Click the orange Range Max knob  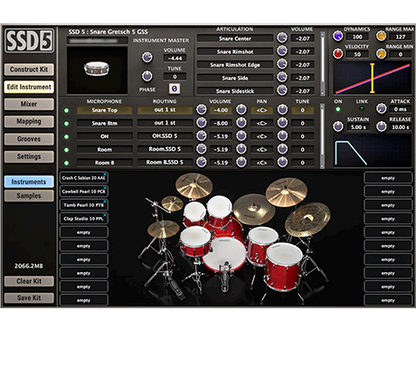click(381, 36)
